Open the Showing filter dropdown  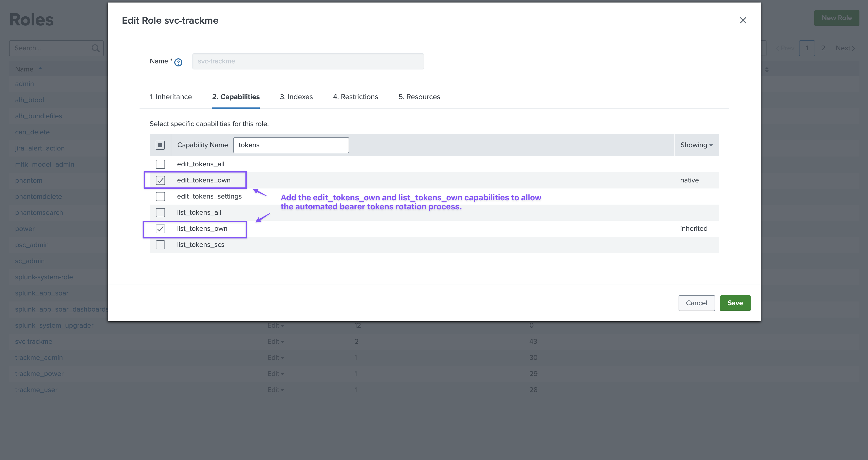[x=696, y=145]
